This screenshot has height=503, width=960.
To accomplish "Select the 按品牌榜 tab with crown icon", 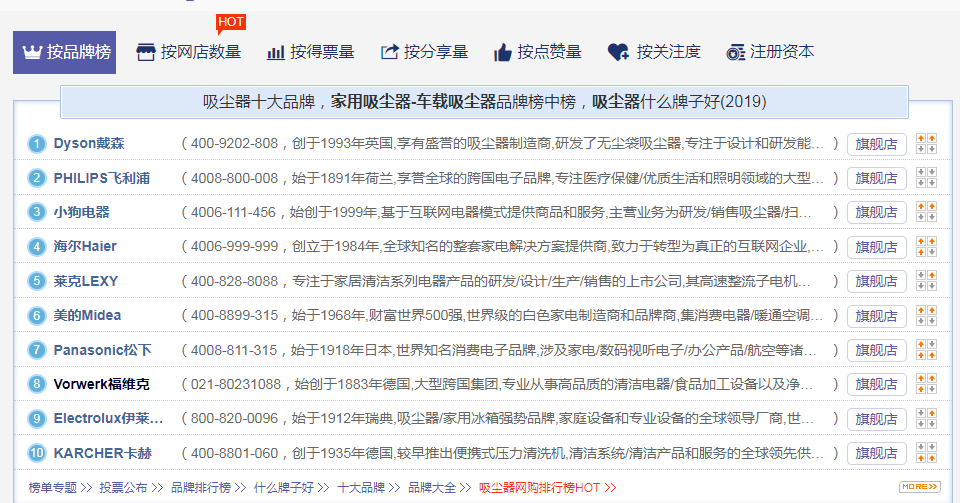I will [64, 53].
